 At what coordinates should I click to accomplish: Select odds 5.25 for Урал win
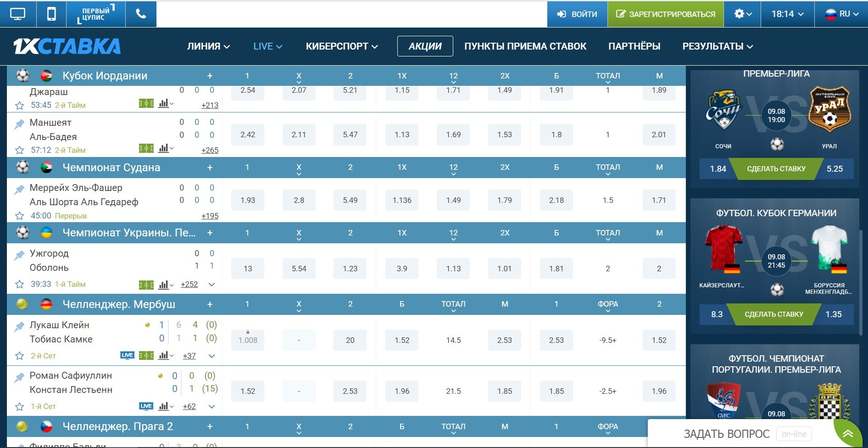coord(835,169)
